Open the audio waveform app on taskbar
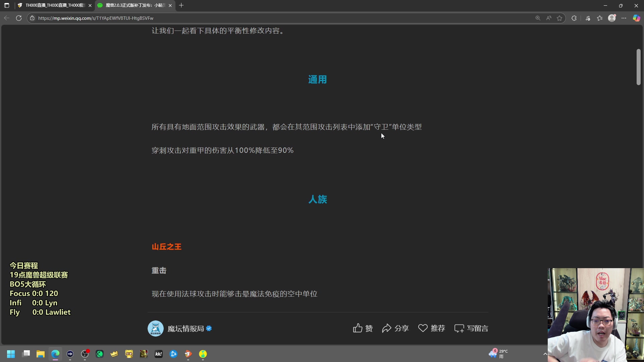The height and width of the screenshot is (362, 644). click(x=70, y=354)
